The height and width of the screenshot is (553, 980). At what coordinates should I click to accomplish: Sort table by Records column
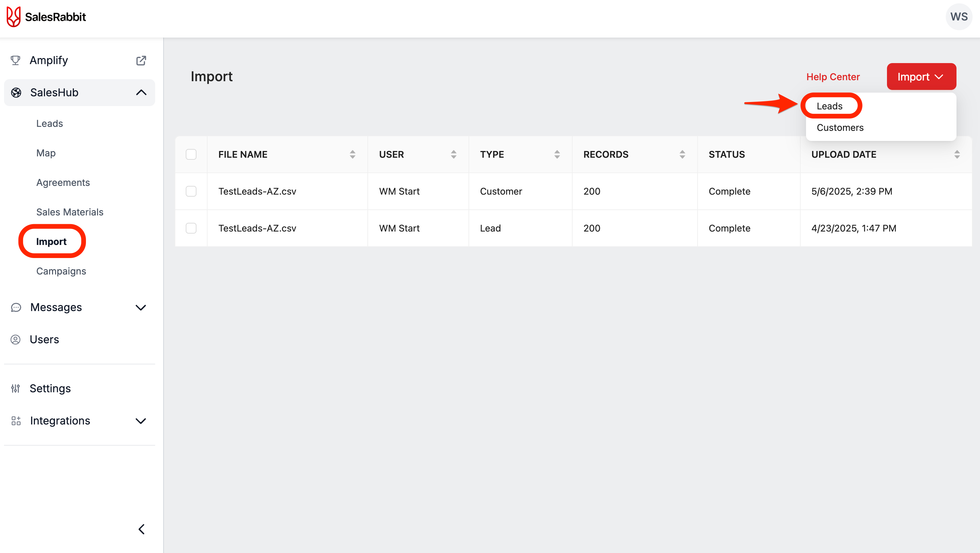tap(682, 154)
